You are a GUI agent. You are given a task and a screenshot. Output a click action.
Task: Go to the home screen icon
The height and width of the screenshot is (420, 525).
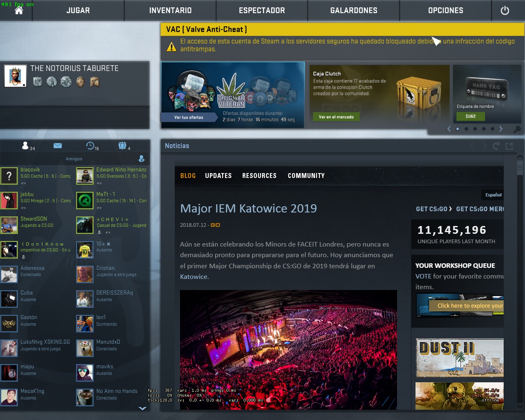19,10
